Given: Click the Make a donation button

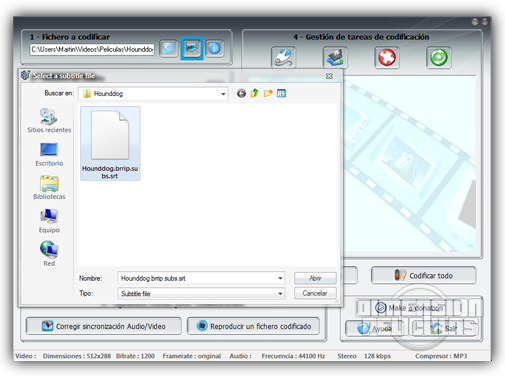Looking at the screenshot, I should pyautogui.click(x=410, y=308).
